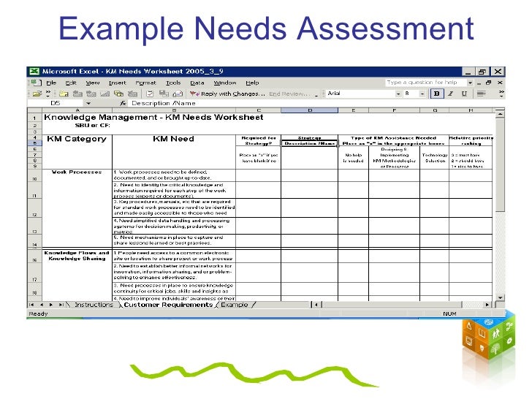Viewport: 532px width, 399px height.
Task: Restore the workbook window via menu bar button
Action: coord(489,83)
